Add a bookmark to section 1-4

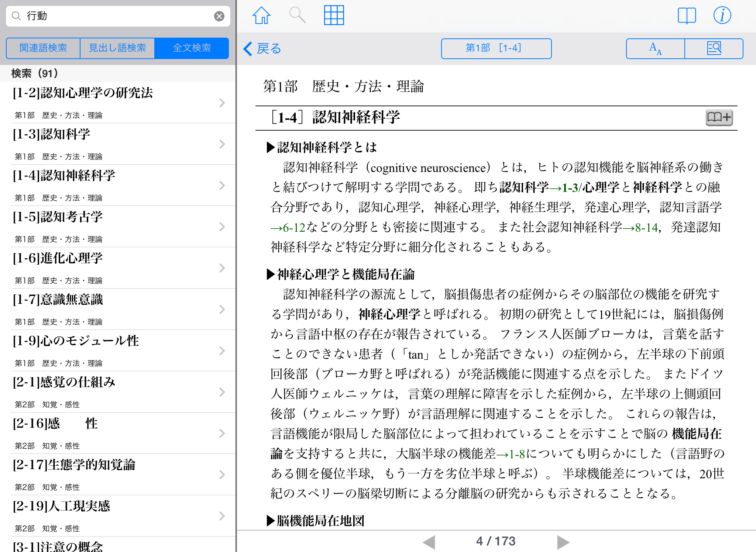(719, 118)
